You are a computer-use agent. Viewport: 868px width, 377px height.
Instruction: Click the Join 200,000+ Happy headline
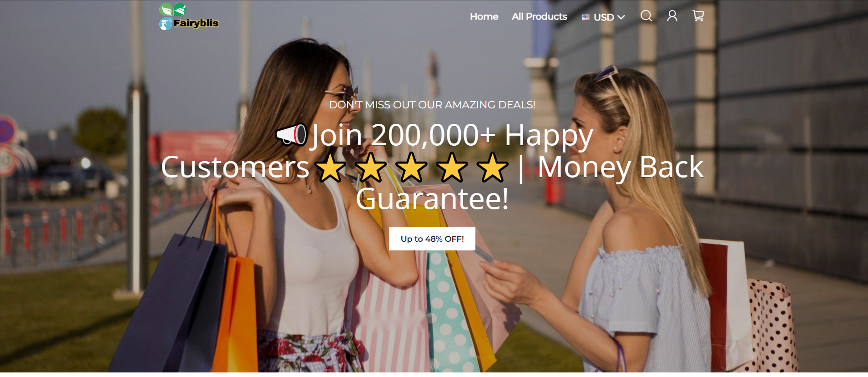451,136
